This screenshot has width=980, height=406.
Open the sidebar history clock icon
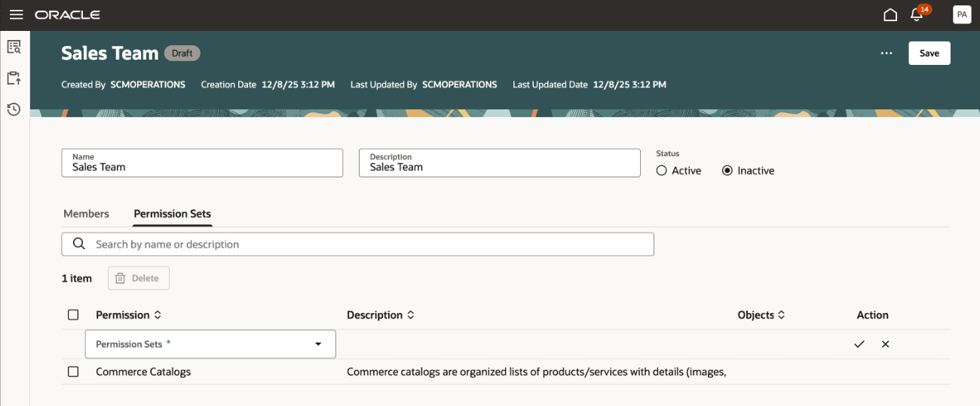[14, 109]
